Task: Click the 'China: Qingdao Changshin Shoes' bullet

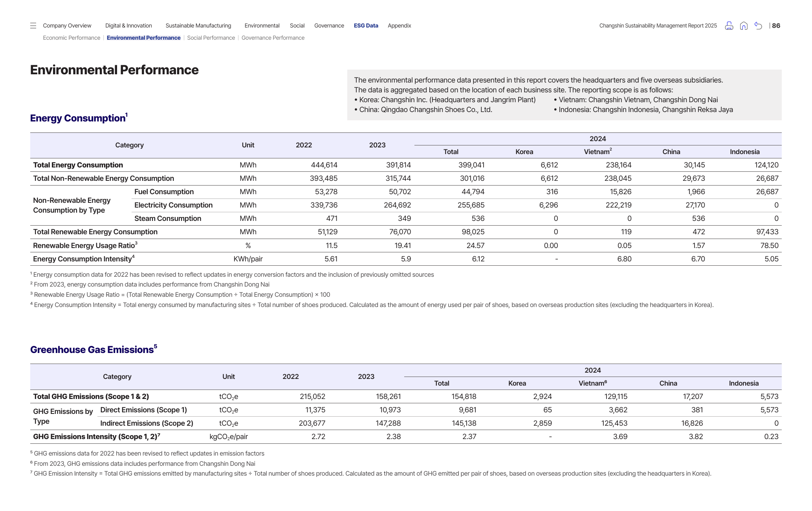Action: [x=423, y=110]
